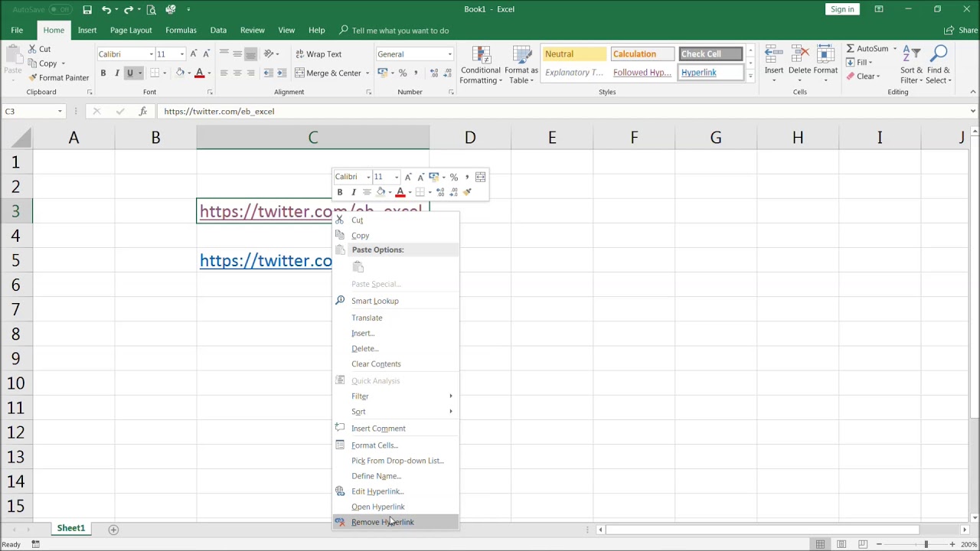The image size is (980, 551).
Task: Collapse the ribbon with the chevron
Action: (x=973, y=92)
